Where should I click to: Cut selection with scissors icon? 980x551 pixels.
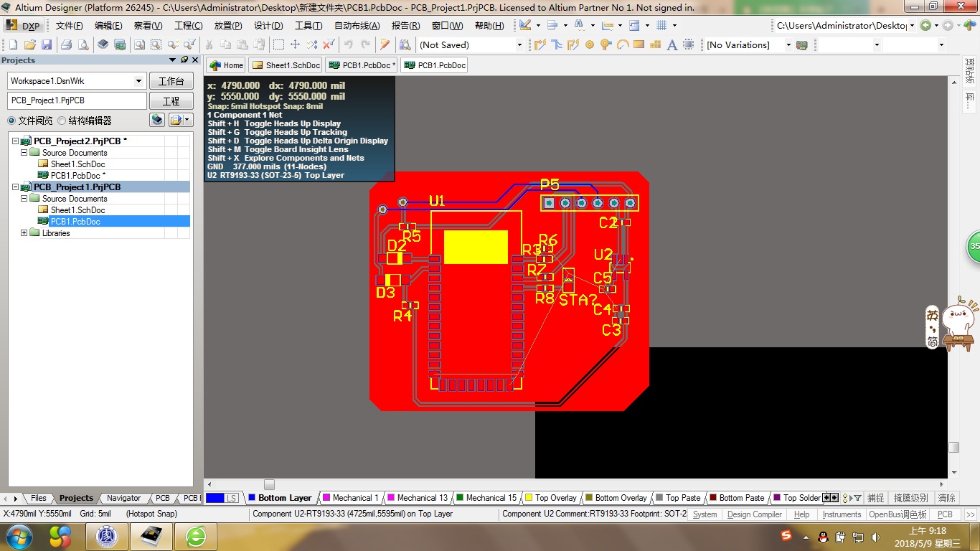click(209, 44)
